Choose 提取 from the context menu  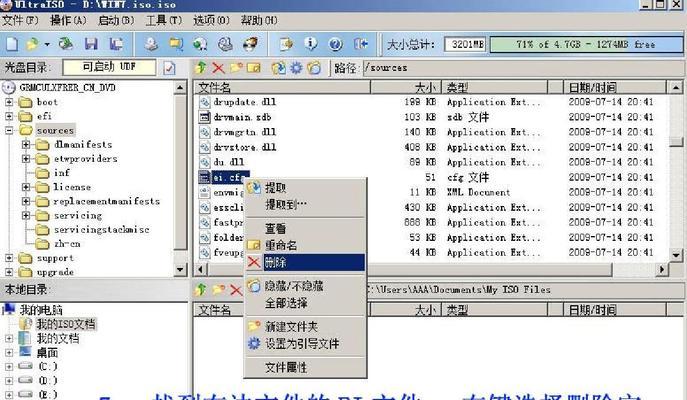click(x=305, y=188)
